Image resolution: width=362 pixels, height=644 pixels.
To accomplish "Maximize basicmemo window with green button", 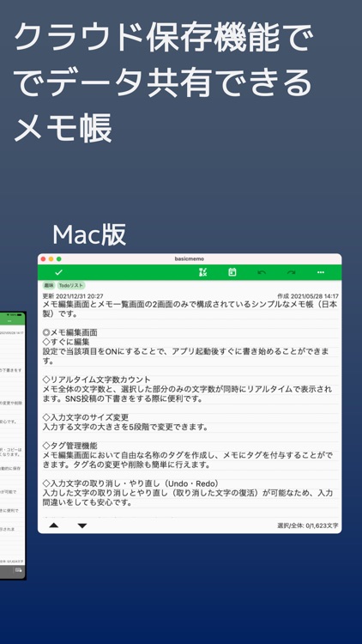I will [59, 259].
